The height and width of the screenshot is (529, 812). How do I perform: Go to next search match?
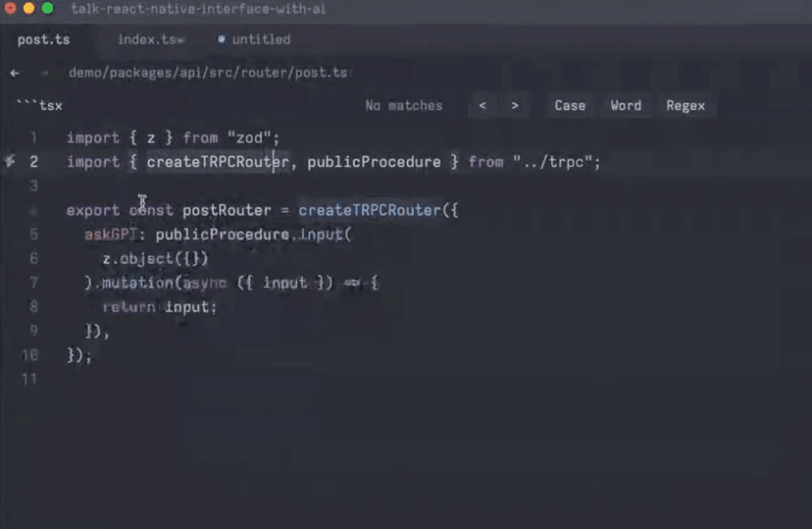(515, 106)
